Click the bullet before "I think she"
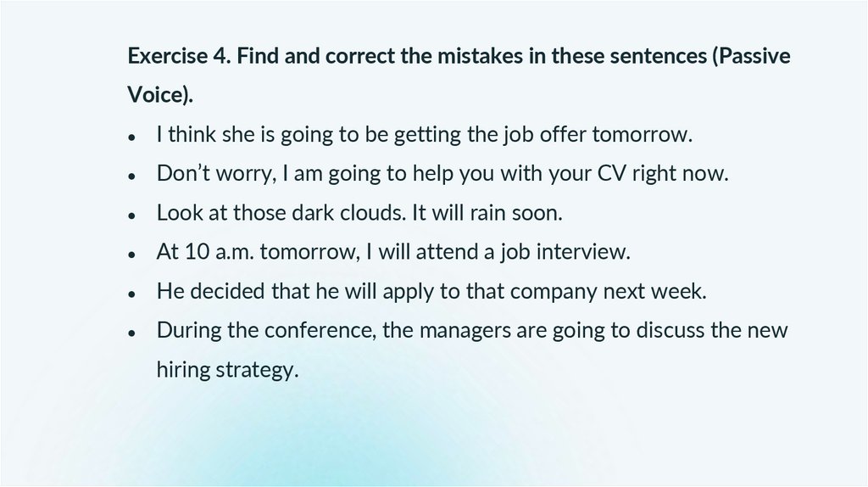The image size is (868, 487). (x=132, y=137)
